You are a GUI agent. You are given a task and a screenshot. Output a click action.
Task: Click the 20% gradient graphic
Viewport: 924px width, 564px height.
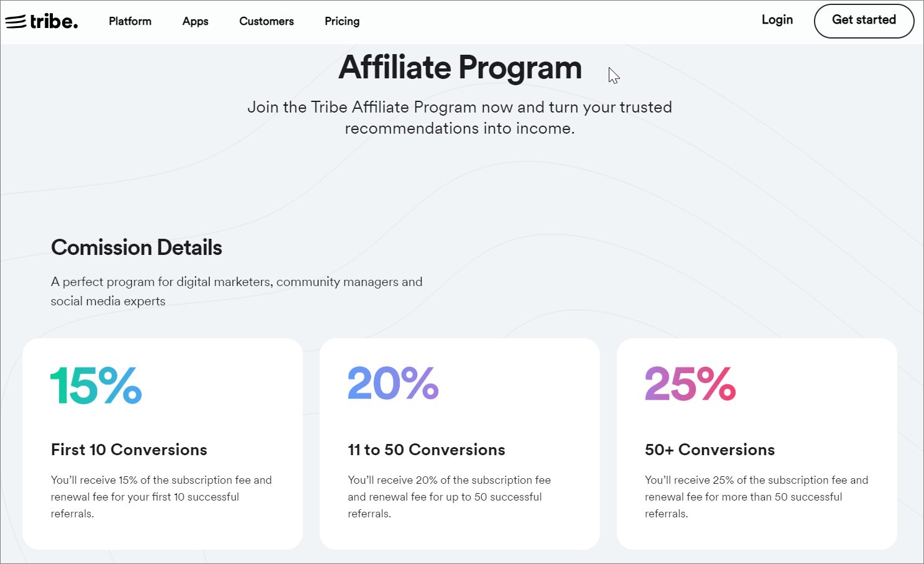coord(393,383)
